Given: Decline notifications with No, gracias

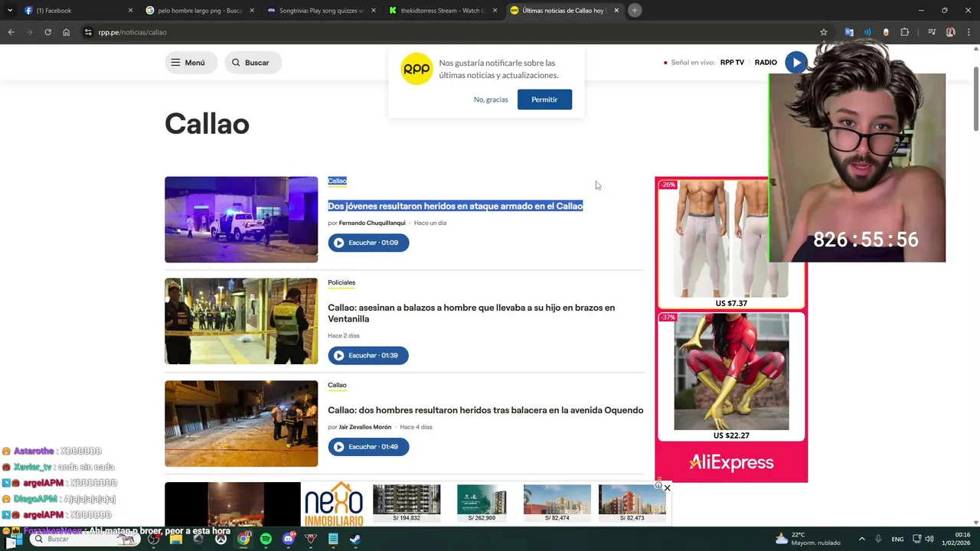Looking at the screenshot, I should [x=491, y=99].
